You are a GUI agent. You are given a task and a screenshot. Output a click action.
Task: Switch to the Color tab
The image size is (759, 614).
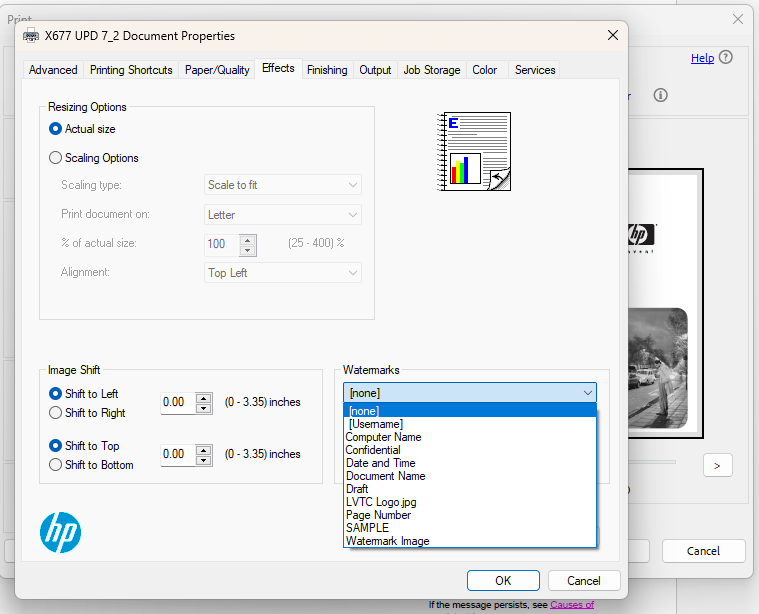point(485,70)
